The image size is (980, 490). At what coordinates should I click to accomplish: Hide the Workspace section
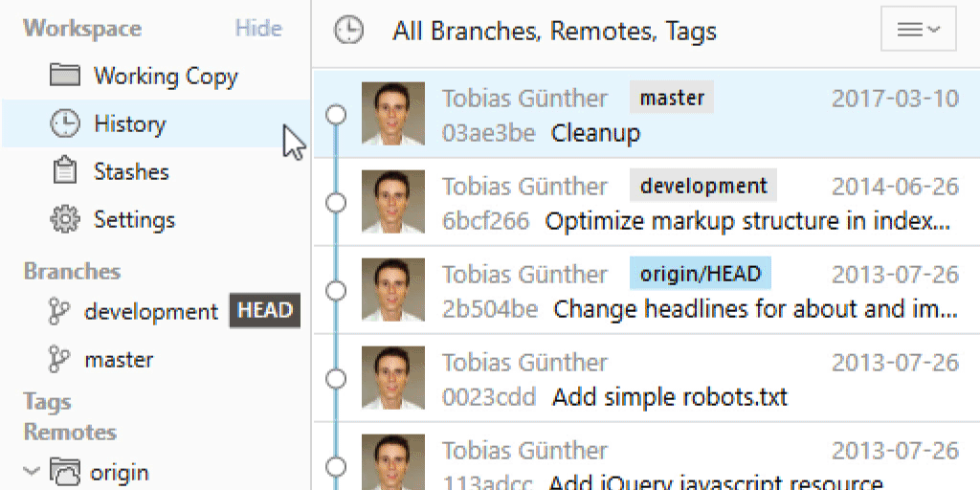(x=258, y=28)
